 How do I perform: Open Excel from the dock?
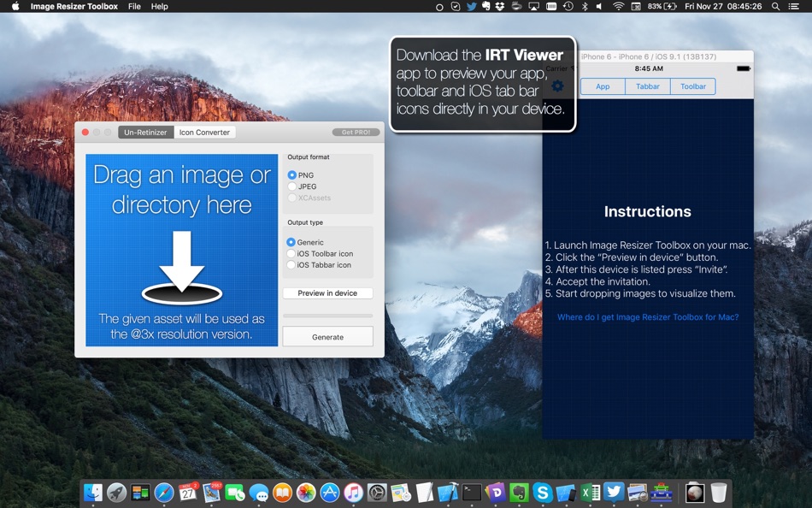pos(590,493)
